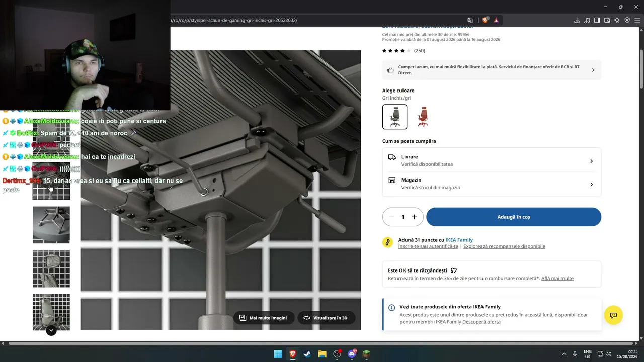Open the Descoperă oferta link
Viewport: 644px width, 362px height.
pos(481,322)
